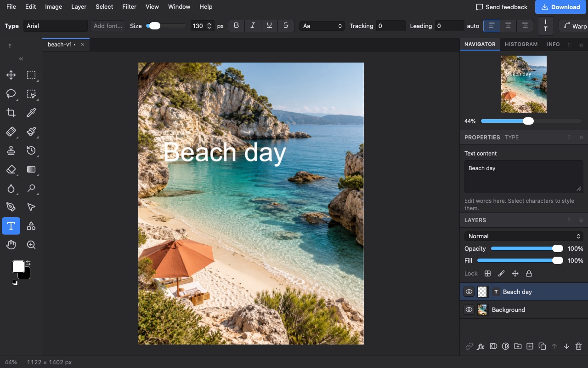Image resolution: width=588 pixels, height=368 pixels.
Task: Open layer effects fx icon
Action: point(481,346)
